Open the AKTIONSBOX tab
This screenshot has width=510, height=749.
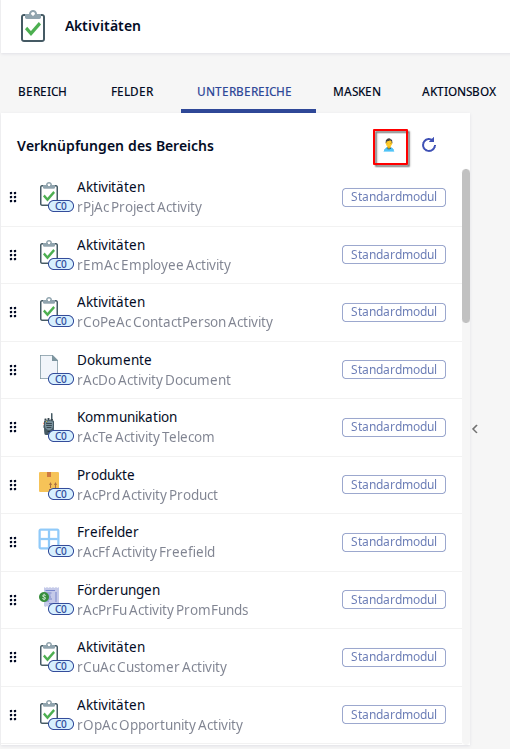click(x=459, y=92)
